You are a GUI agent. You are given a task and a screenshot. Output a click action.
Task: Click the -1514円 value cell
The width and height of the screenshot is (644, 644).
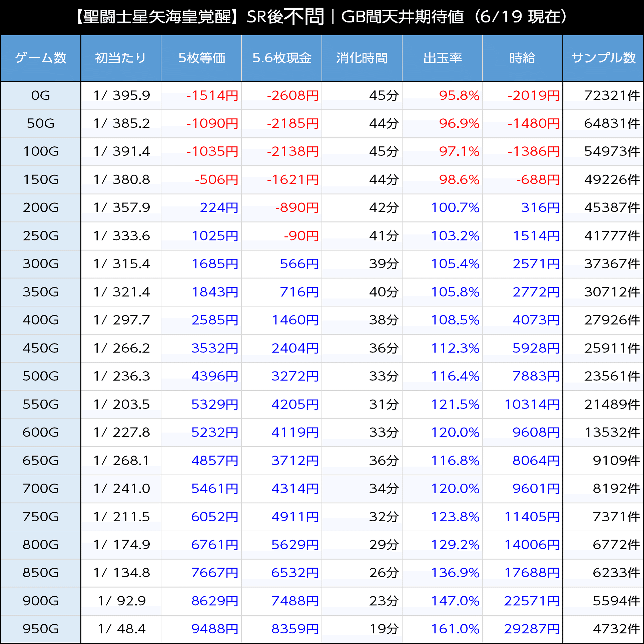pos(212,96)
